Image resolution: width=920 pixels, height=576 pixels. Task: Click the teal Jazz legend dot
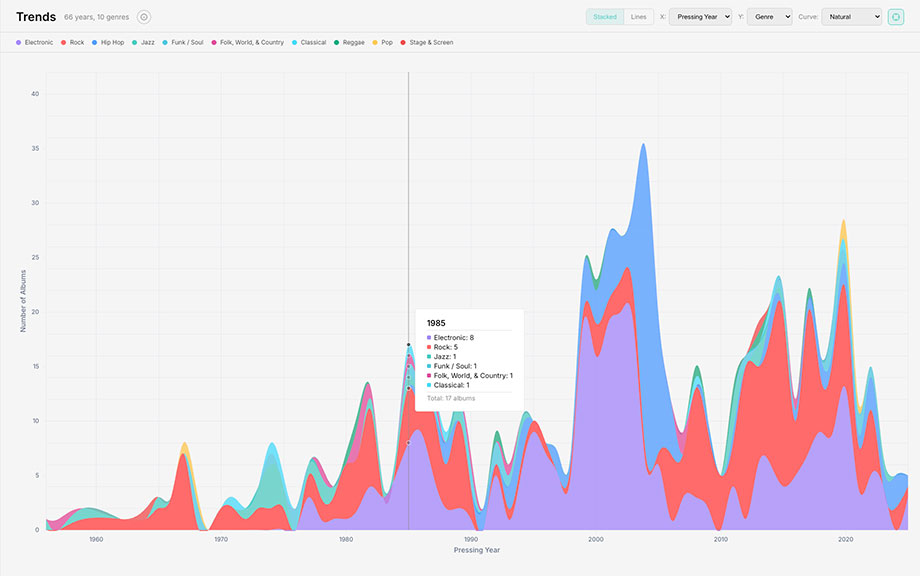[x=134, y=43]
